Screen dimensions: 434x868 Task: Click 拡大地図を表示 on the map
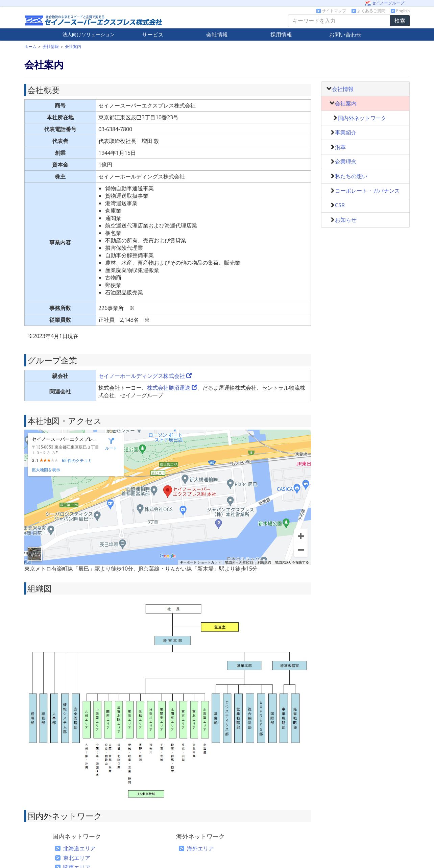click(46, 470)
